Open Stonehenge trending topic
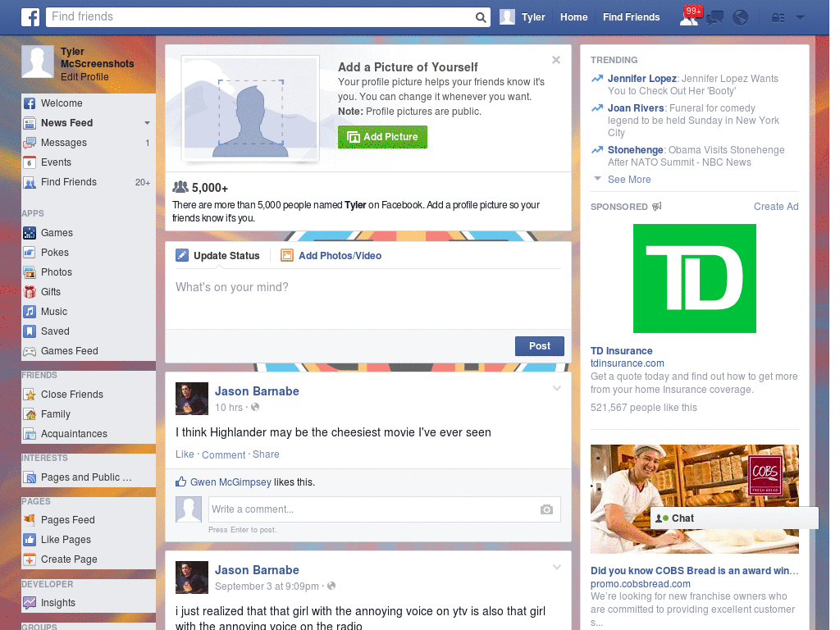 coord(636,150)
